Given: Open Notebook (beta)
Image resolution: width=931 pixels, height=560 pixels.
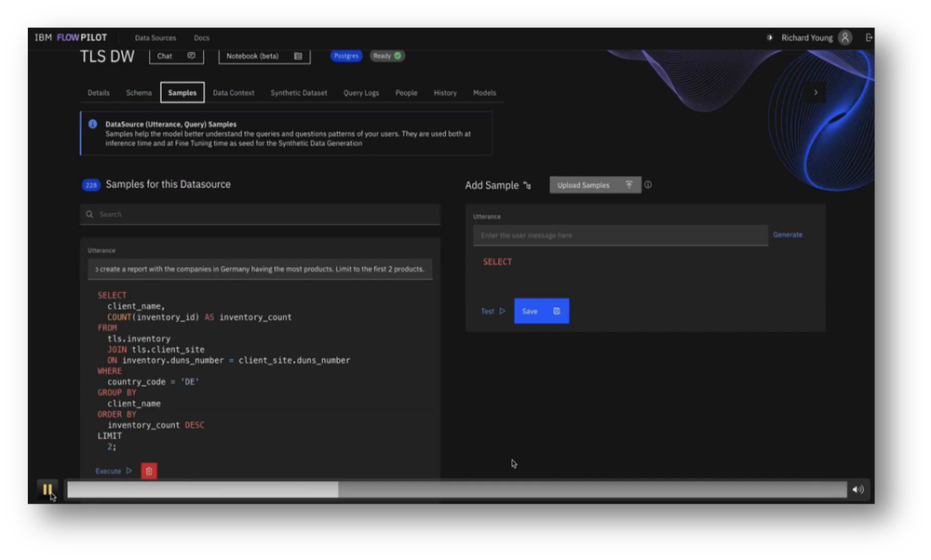Looking at the screenshot, I should (264, 56).
